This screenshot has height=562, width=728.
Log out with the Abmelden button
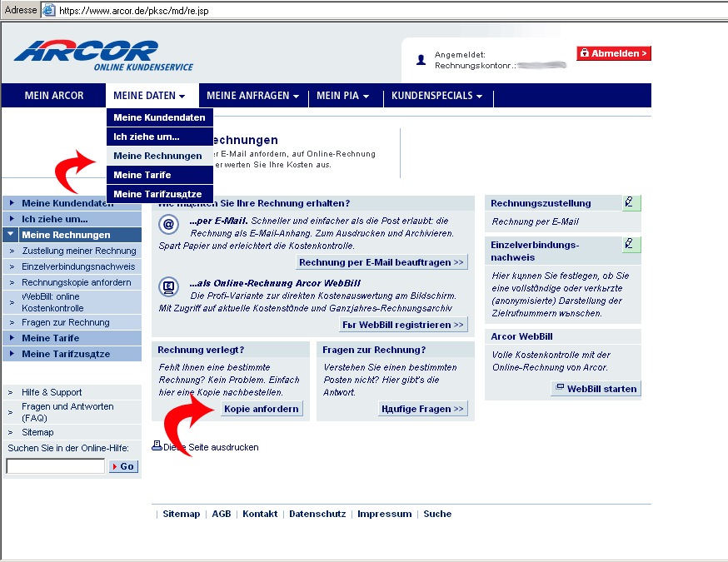[x=613, y=53]
